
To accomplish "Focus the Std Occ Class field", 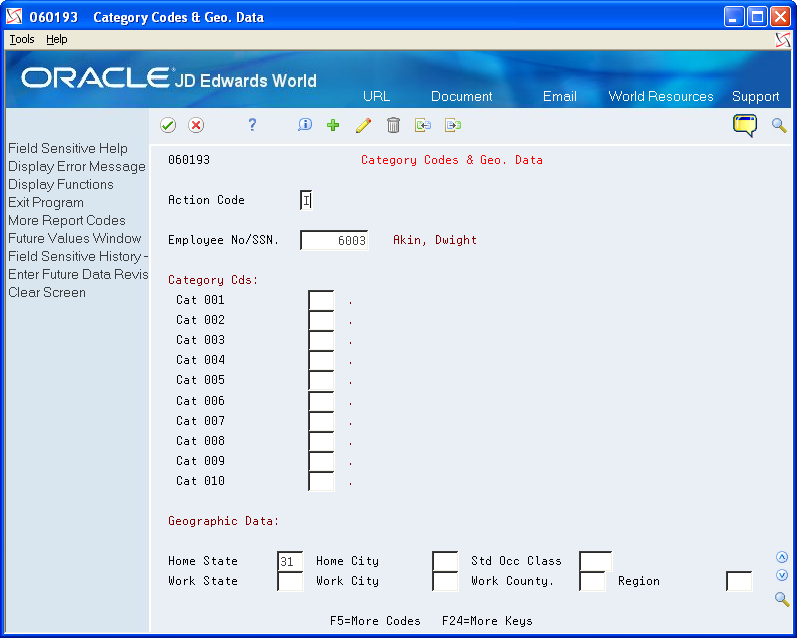I will tap(596, 561).
